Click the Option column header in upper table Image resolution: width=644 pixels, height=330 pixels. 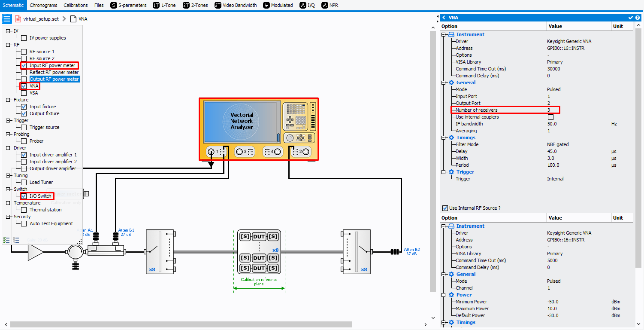[x=493, y=26]
